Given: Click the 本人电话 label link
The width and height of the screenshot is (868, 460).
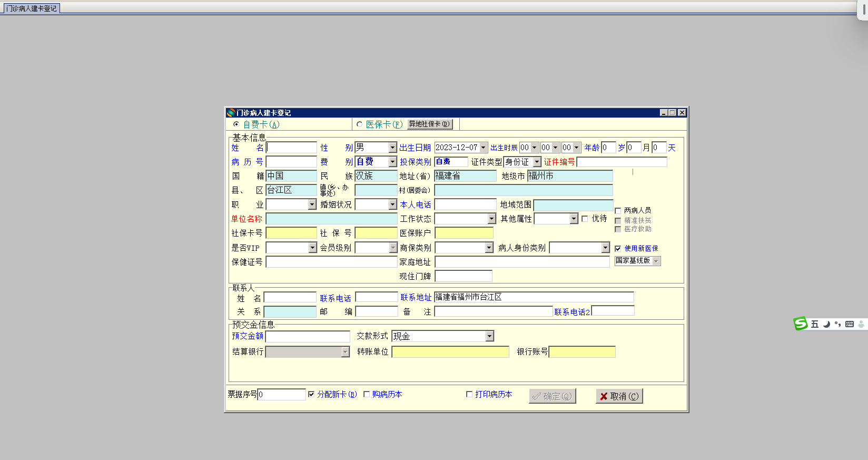Looking at the screenshot, I should point(416,204).
